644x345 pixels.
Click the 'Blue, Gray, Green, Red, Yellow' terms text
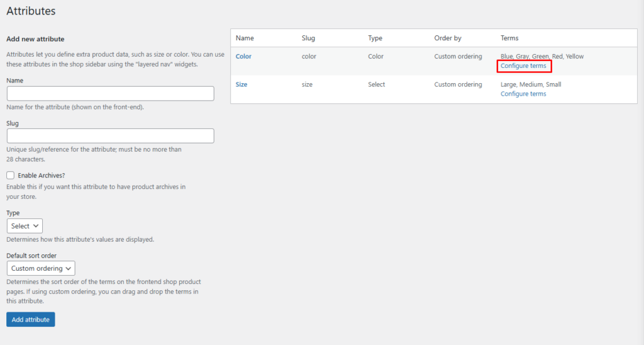541,56
